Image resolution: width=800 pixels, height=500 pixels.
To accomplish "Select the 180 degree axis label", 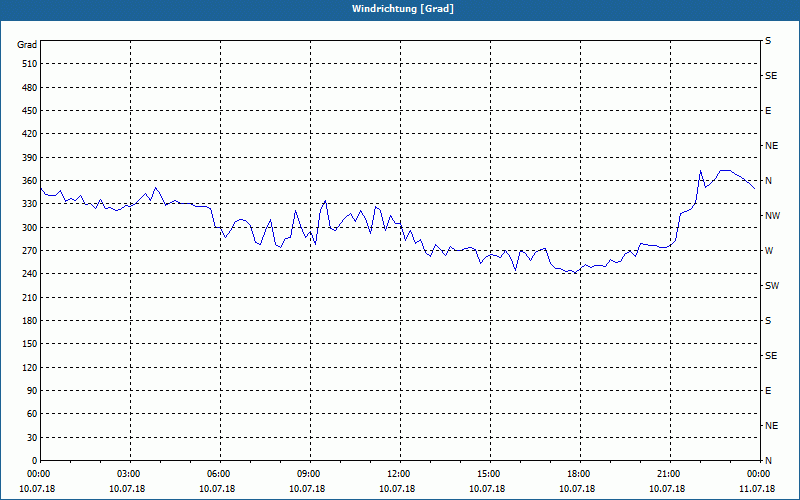I will pos(30,321).
